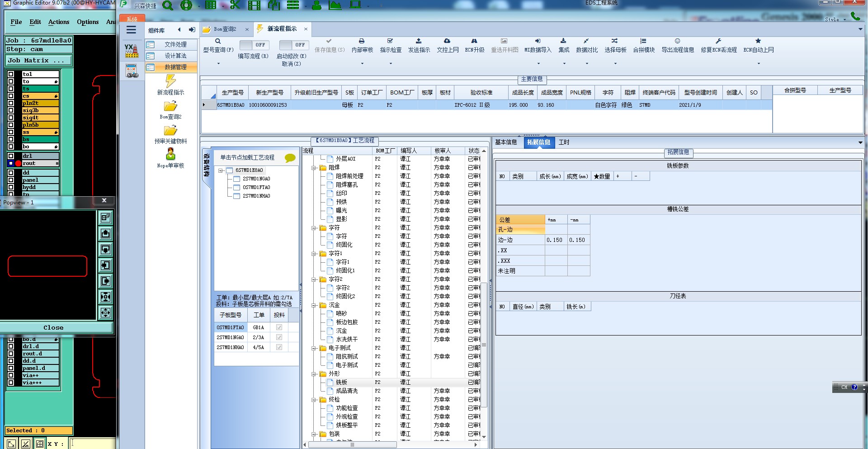Collapse the 电子测试 process folder
868x449 pixels.
[314, 348]
